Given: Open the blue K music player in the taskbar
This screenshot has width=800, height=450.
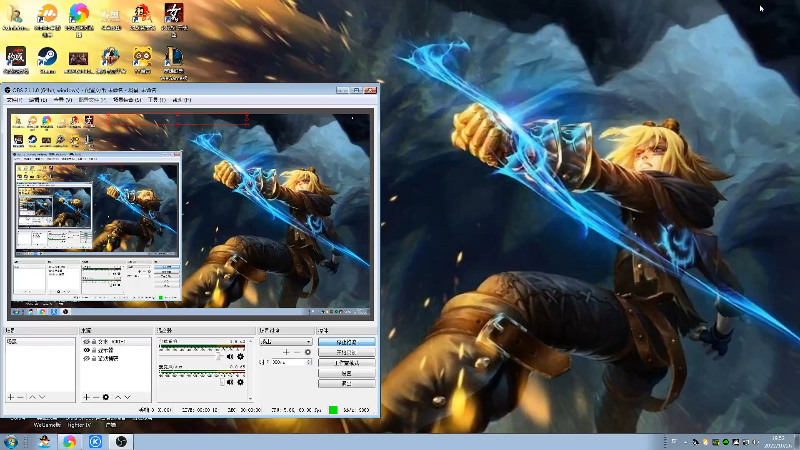Looking at the screenshot, I should [x=95, y=441].
